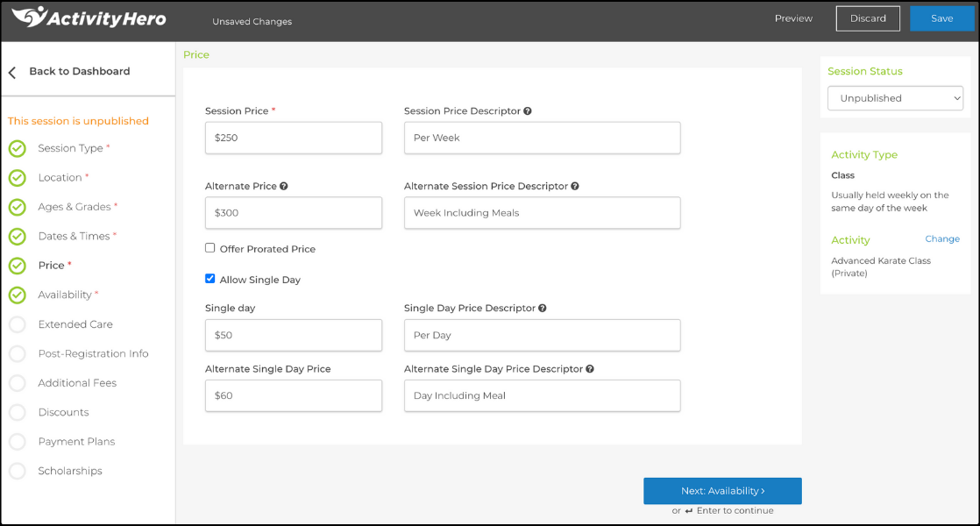Click the help icon next to Session Price Descriptor
The height and width of the screenshot is (526, 980).
pos(528,111)
